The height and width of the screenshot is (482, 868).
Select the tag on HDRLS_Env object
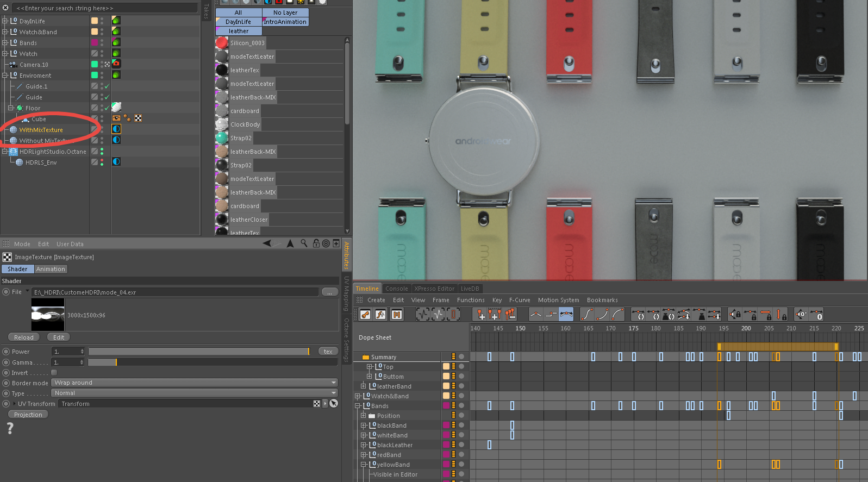coord(116,162)
